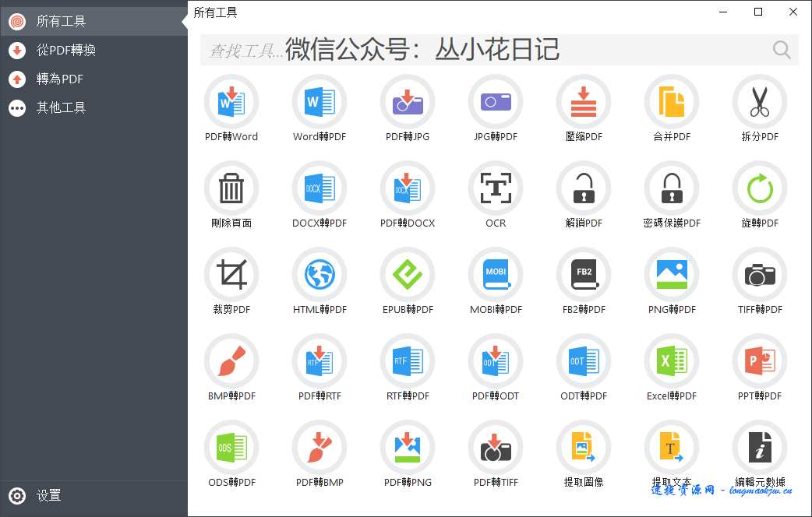Select 密碼保護PDF lock tool
Screen dimensions: 812x517
tap(672, 188)
